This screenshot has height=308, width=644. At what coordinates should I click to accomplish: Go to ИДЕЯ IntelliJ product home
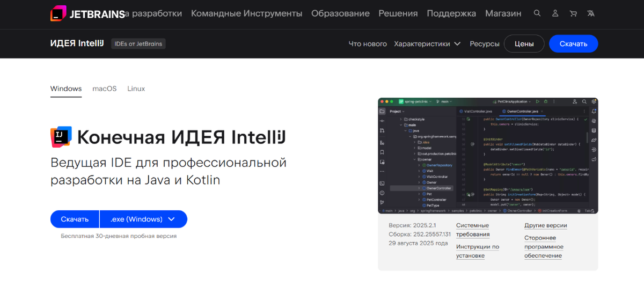coord(77,43)
